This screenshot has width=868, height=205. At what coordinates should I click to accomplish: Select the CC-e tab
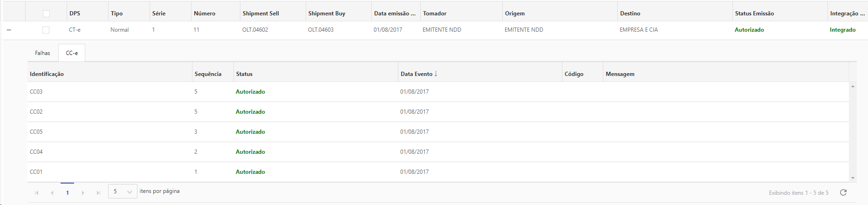coord(72,53)
